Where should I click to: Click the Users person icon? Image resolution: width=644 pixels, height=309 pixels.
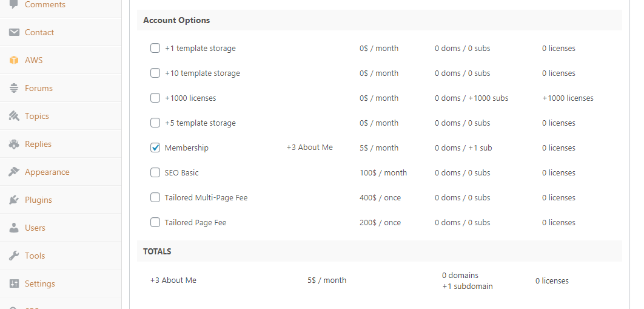[x=14, y=228]
